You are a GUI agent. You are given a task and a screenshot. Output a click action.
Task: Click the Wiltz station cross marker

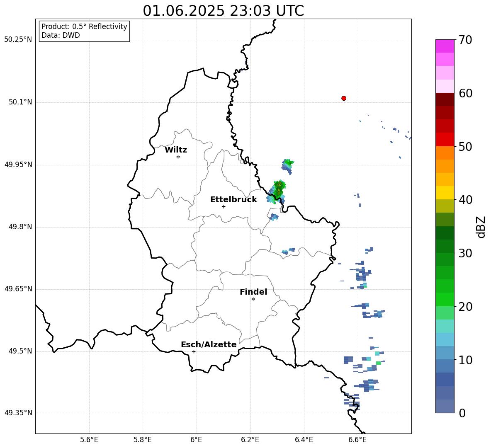coord(178,157)
